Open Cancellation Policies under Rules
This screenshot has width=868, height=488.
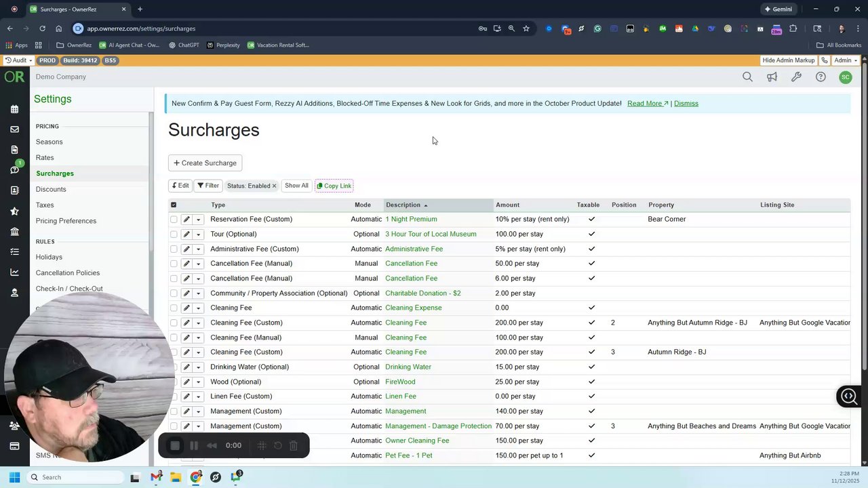[x=68, y=272]
